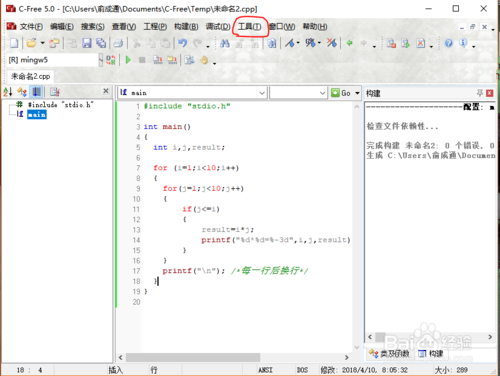
Task: Click the navigate back green arrow
Action: tap(349, 43)
